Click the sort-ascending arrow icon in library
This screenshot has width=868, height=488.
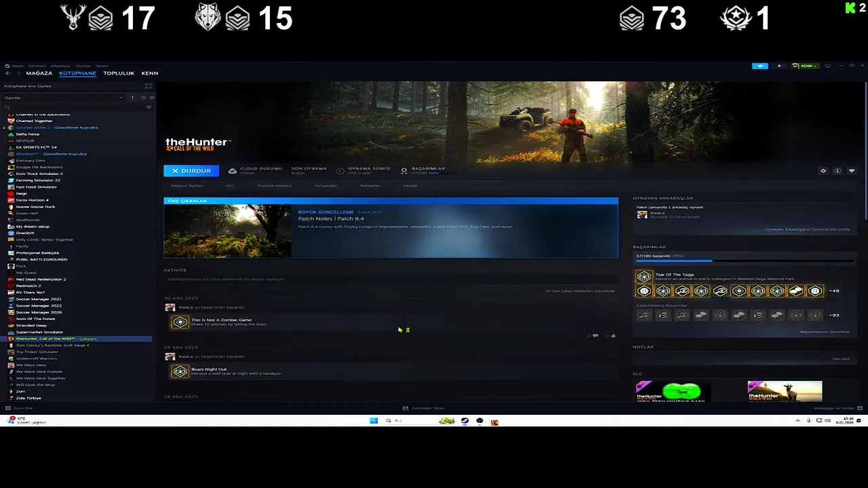(132, 98)
